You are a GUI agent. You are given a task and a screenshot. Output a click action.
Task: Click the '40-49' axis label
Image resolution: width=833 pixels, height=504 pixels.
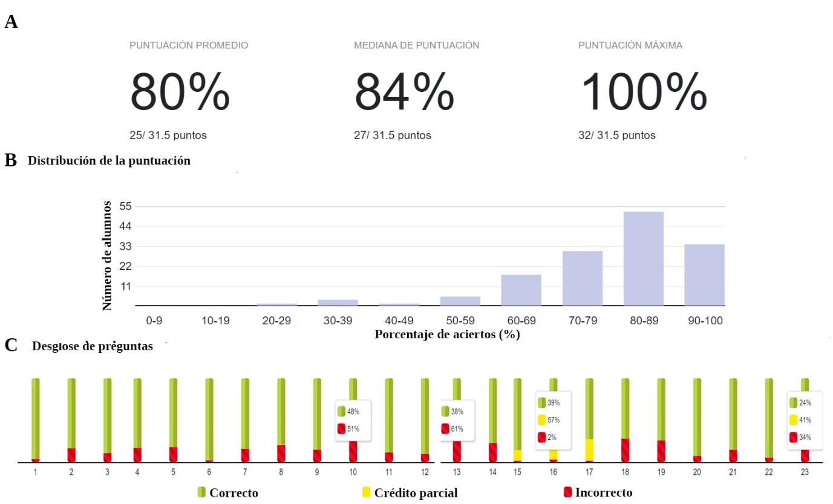coord(399,321)
